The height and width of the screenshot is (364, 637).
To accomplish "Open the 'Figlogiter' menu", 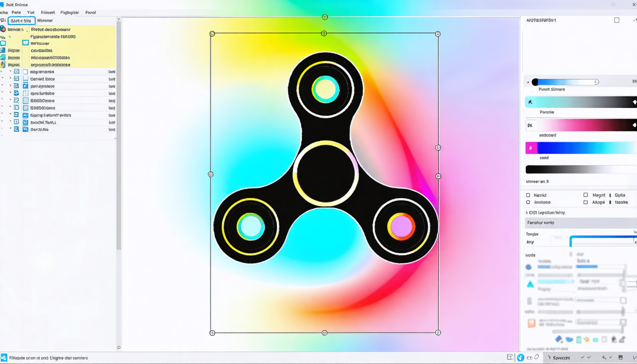I will (x=70, y=13).
